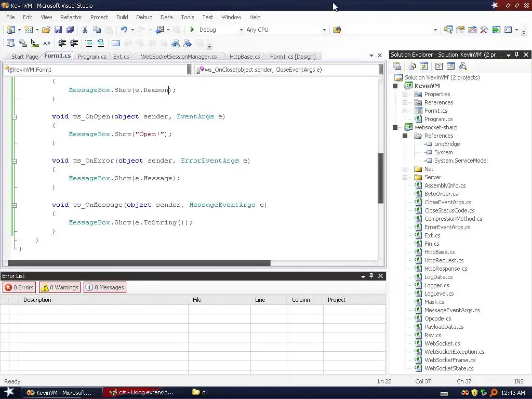Select MessageEventArgs.cs in Solution Explorer

pos(451,310)
